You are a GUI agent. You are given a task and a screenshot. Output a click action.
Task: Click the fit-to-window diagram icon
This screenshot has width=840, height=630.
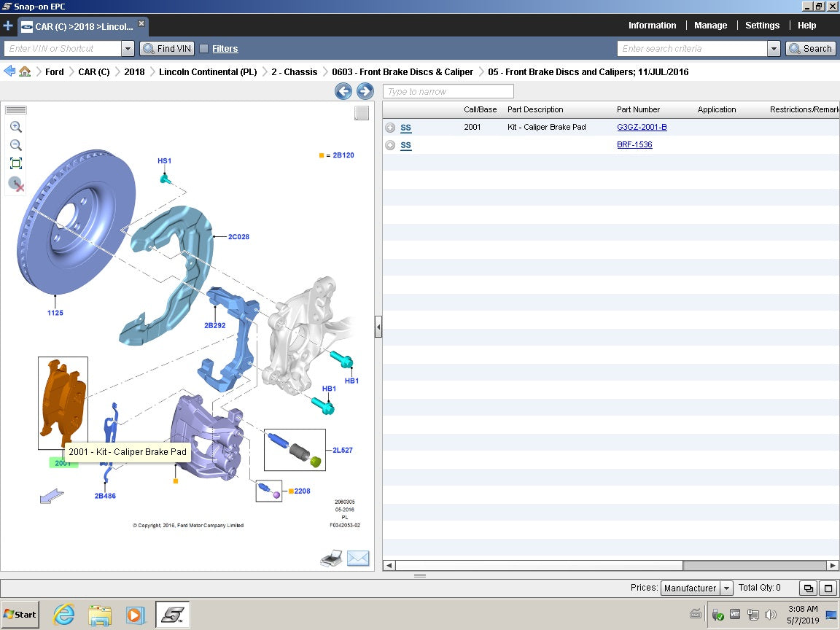(x=15, y=163)
